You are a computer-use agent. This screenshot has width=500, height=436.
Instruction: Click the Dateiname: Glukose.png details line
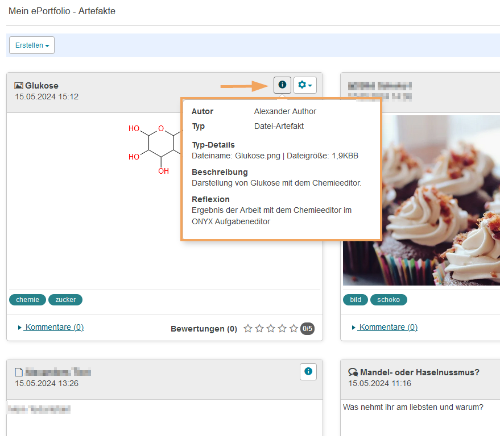(x=275, y=156)
